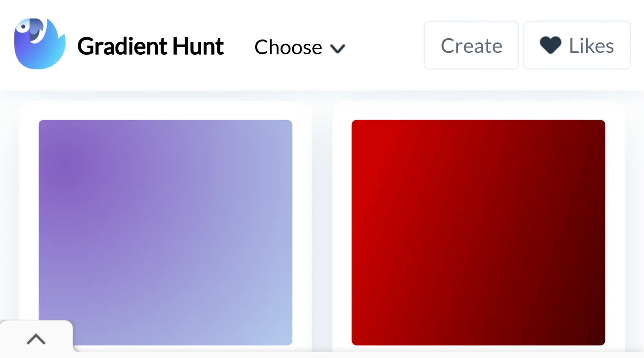Click the heart icon in Likes
The width and height of the screenshot is (644, 358).
click(550, 45)
